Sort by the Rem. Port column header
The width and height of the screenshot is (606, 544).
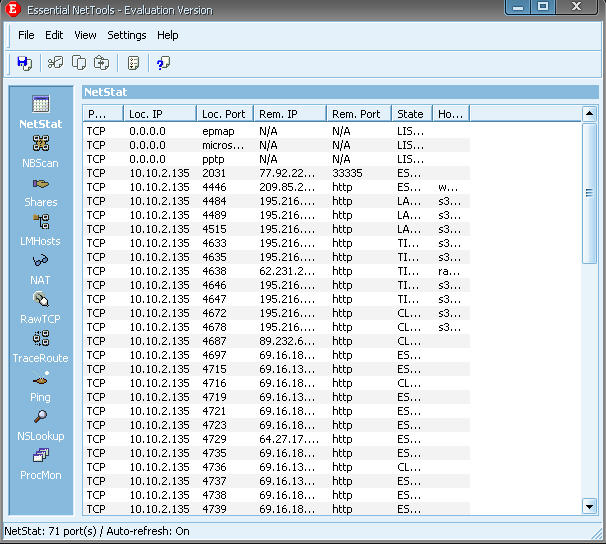point(359,114)
